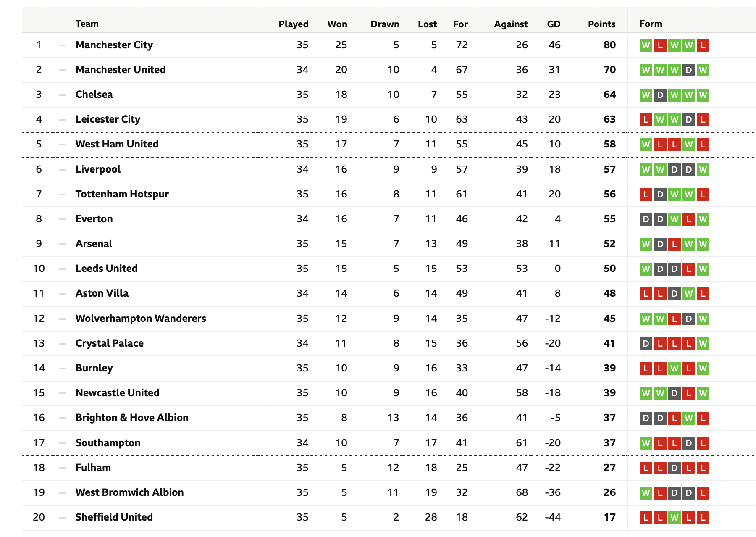Click the Team column header
The width and height of the screenshot is (756, 537).
point(87,24)
